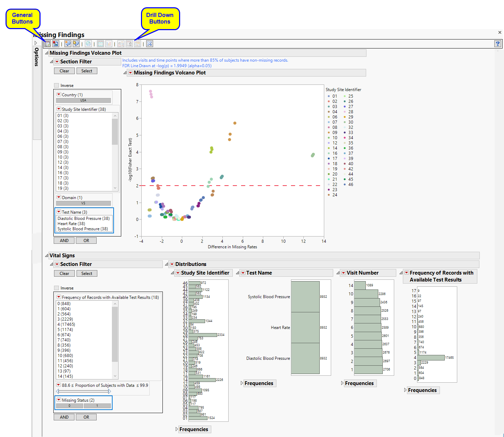
Task: Click the bar chart toolbar icon
Action: point(108,44)
